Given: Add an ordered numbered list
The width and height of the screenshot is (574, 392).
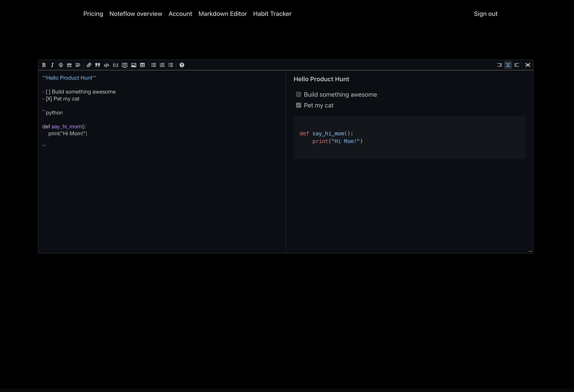Looking at the screenshot, I should 162,65.
